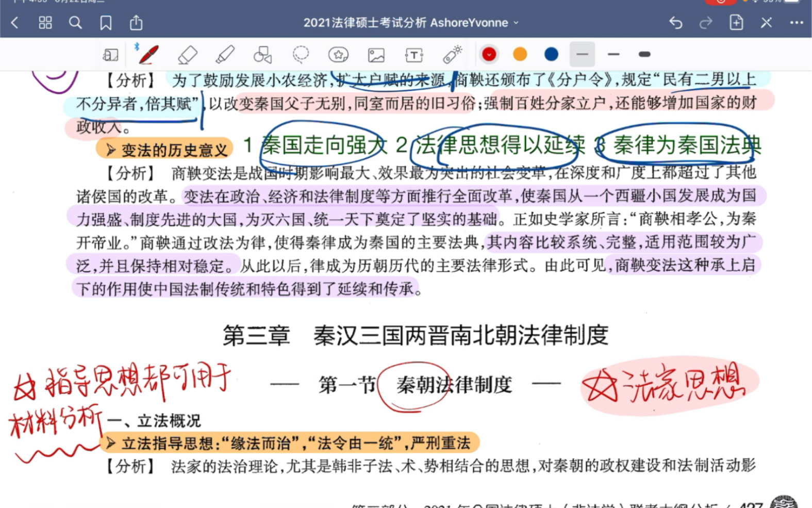Screen dimensions: 812x508
Task: Undo the last stroke
Action: [675, 23]
